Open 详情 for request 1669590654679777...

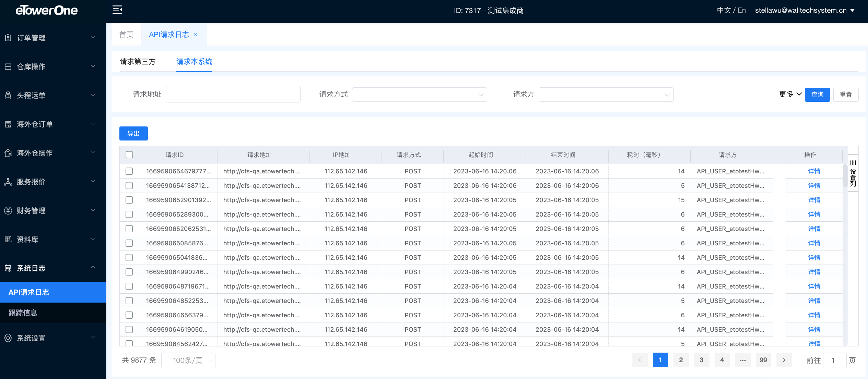[x=814, y=171]
